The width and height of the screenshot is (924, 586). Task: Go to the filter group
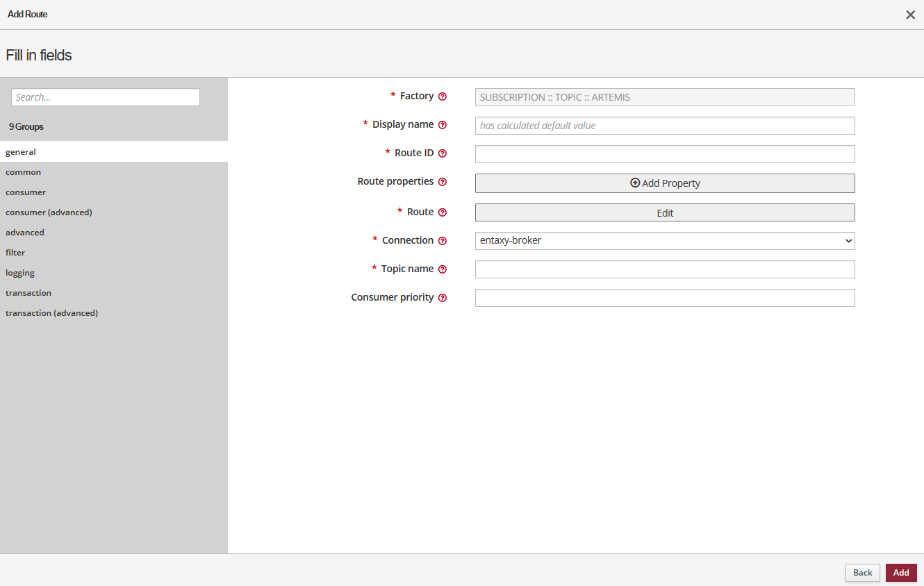15,253
